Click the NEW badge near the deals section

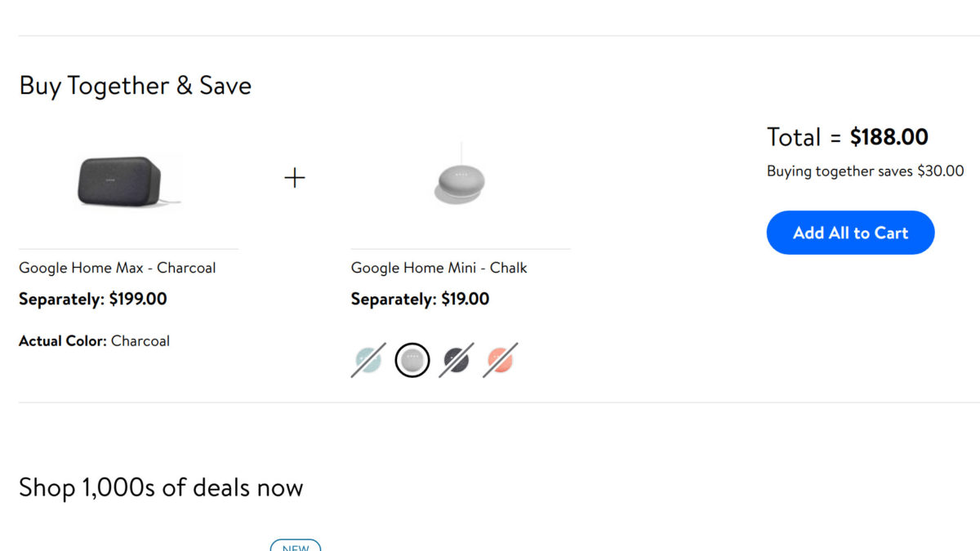(x=295, y=547)
